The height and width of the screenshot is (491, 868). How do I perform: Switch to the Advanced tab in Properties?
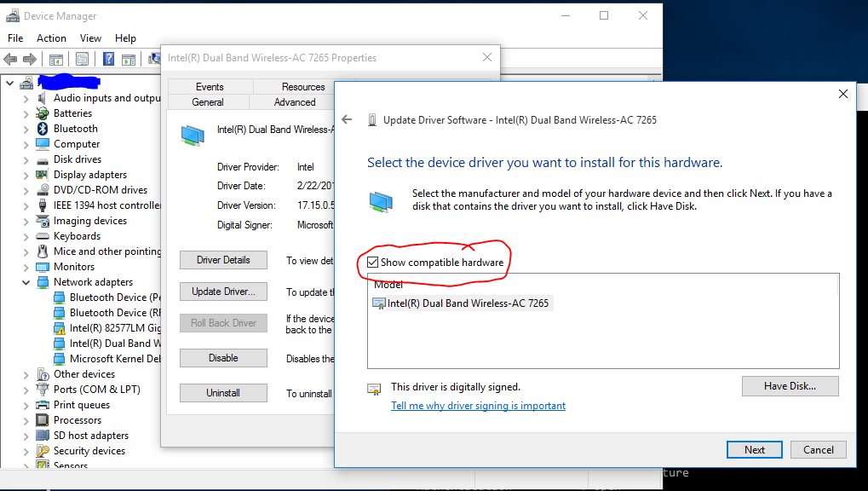(295, 102)
